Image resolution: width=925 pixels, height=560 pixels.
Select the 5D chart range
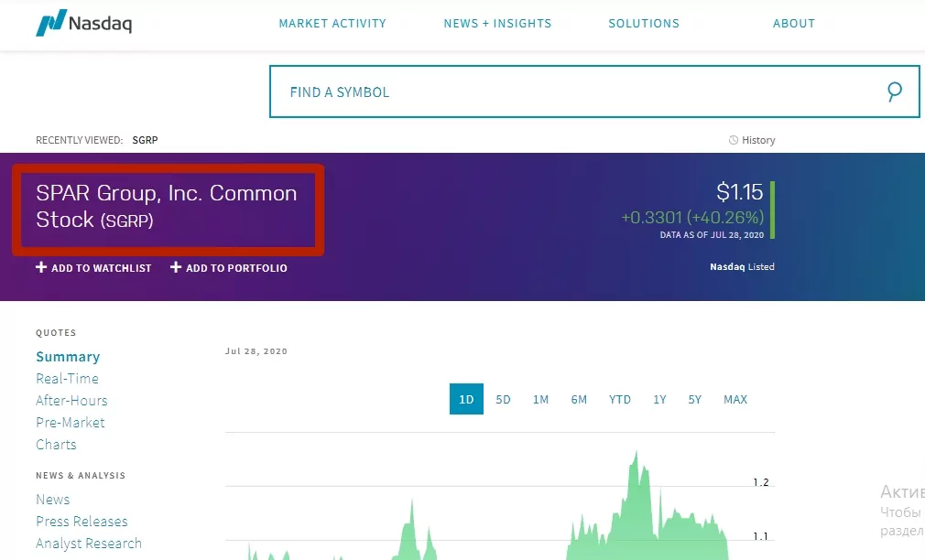point(503,399)
